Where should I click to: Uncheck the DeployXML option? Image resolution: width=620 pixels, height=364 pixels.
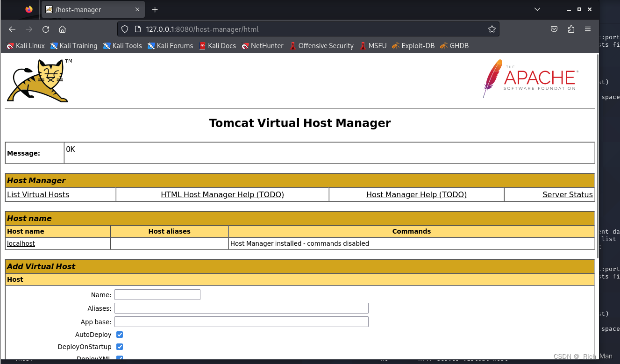click(120, 358)
